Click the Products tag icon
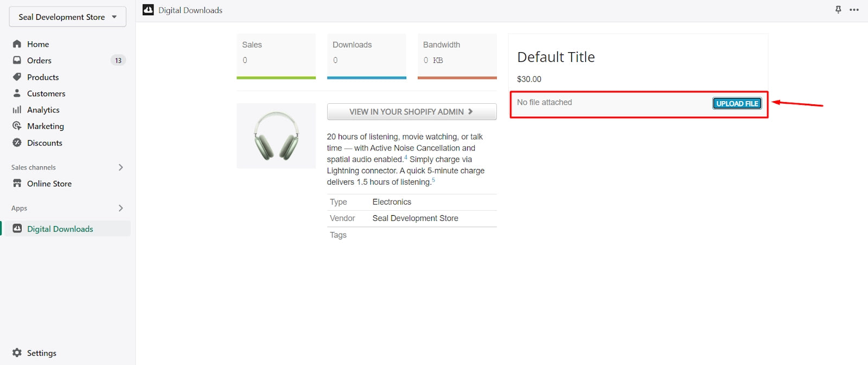The image size is (868, 365). pos(17,77)
